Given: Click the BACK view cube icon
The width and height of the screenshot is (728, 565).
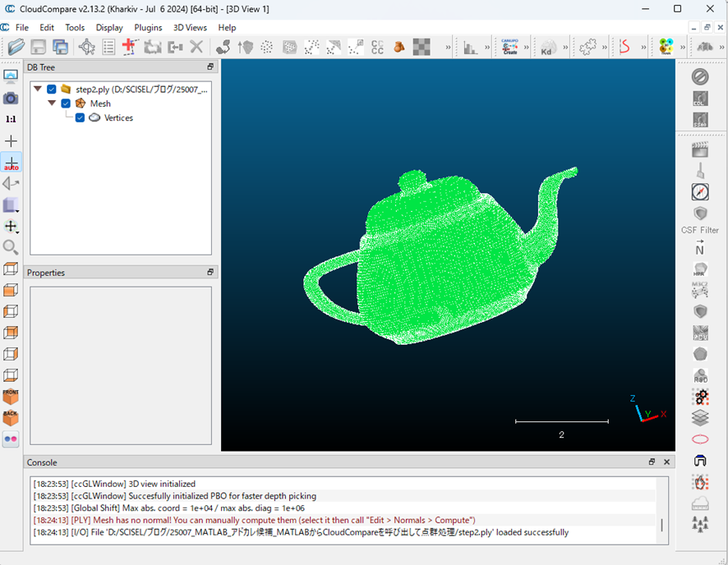Looking at the screenshot, I should point(11,418).
